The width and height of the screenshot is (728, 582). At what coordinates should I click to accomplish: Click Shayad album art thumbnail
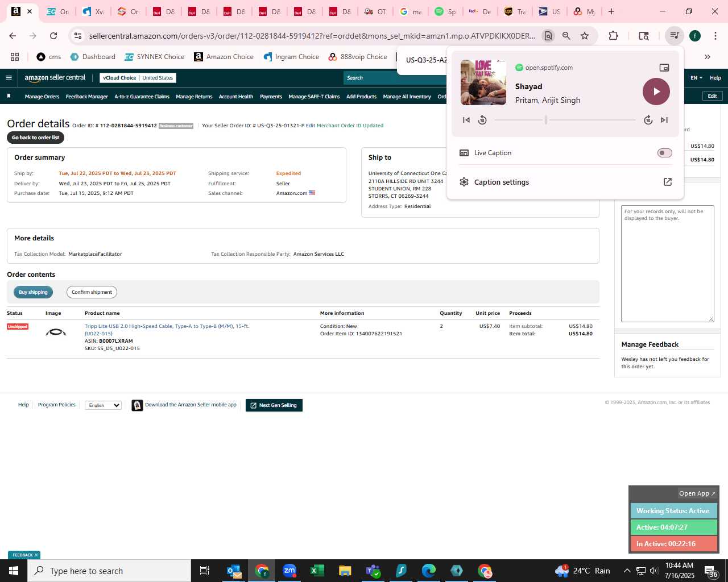point(483,82)
